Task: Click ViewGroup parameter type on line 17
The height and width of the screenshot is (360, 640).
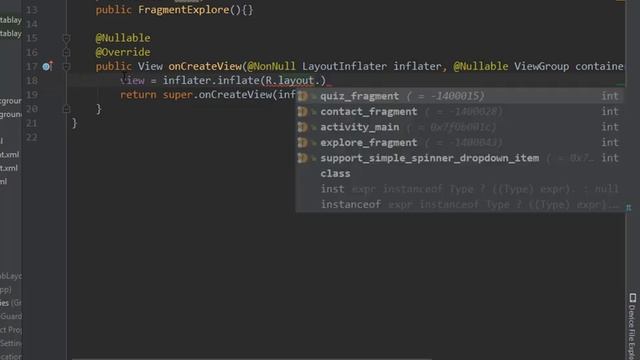Action: pyautogui.click(x=541, y=66)
